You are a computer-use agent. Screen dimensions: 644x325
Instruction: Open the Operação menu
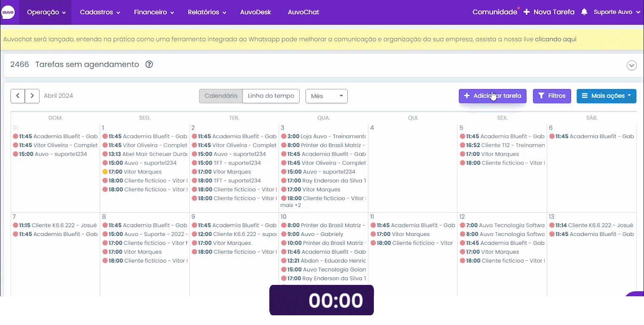46,12
